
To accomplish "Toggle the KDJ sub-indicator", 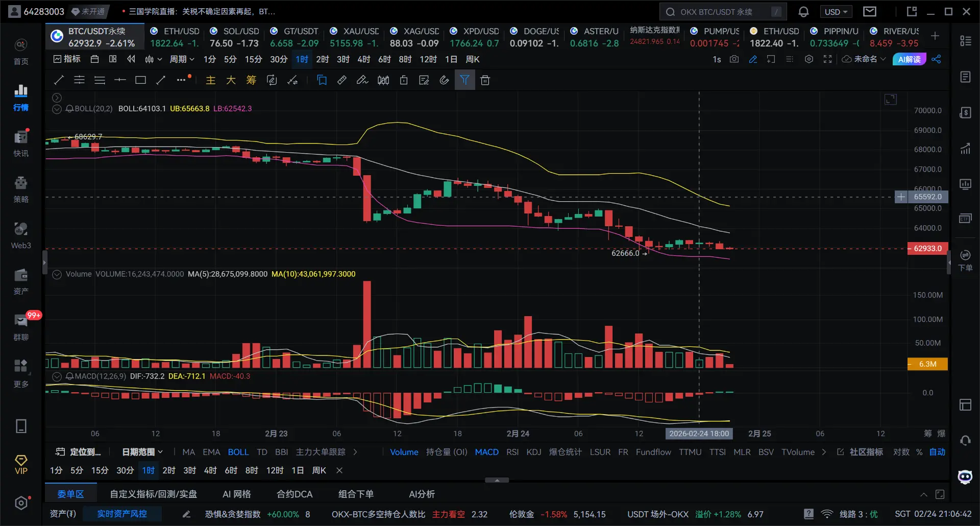I will pos(534,452).
